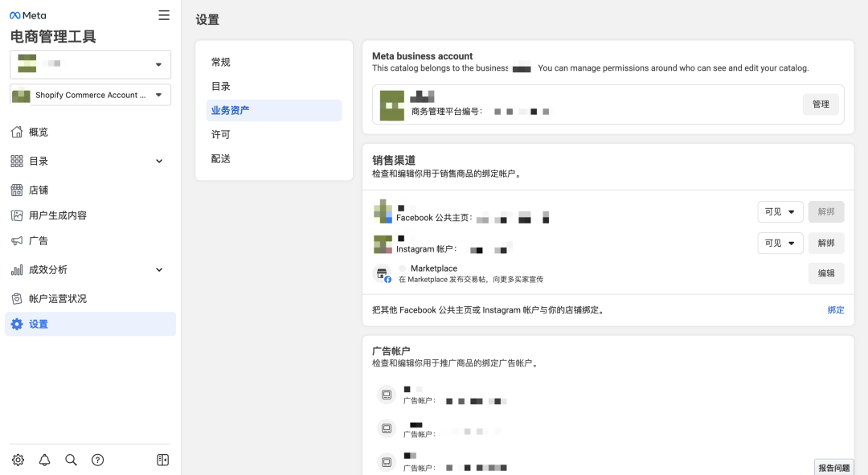Screen dimensions: 868x475
Task: Open the search magnifier icon
Action: click(71, 460)
